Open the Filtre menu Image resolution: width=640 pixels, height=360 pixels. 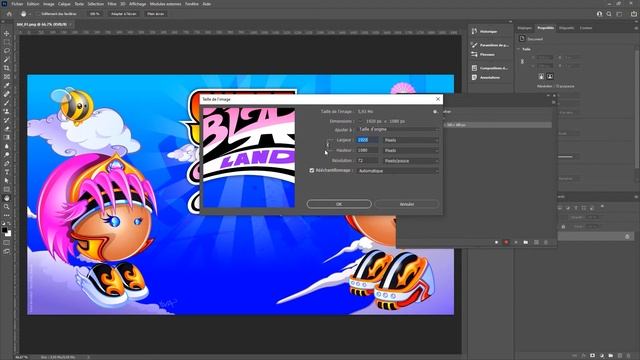112,4
